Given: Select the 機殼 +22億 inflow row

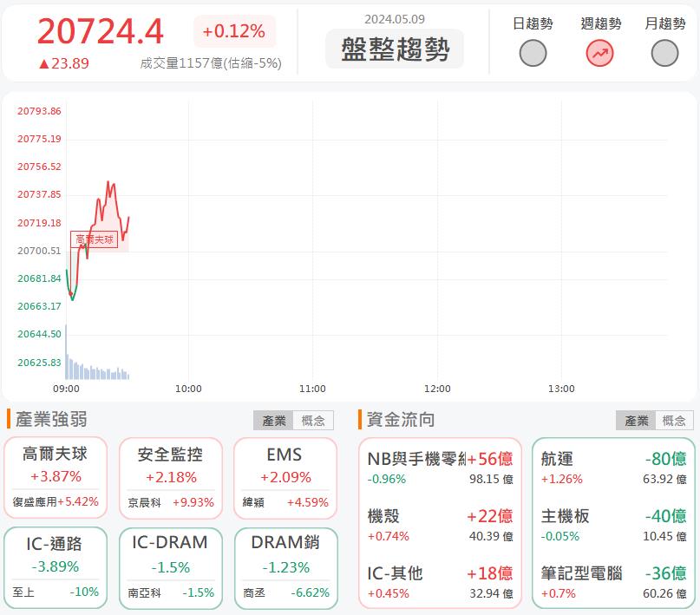Looking at the screenshot, I should [440, 525].
